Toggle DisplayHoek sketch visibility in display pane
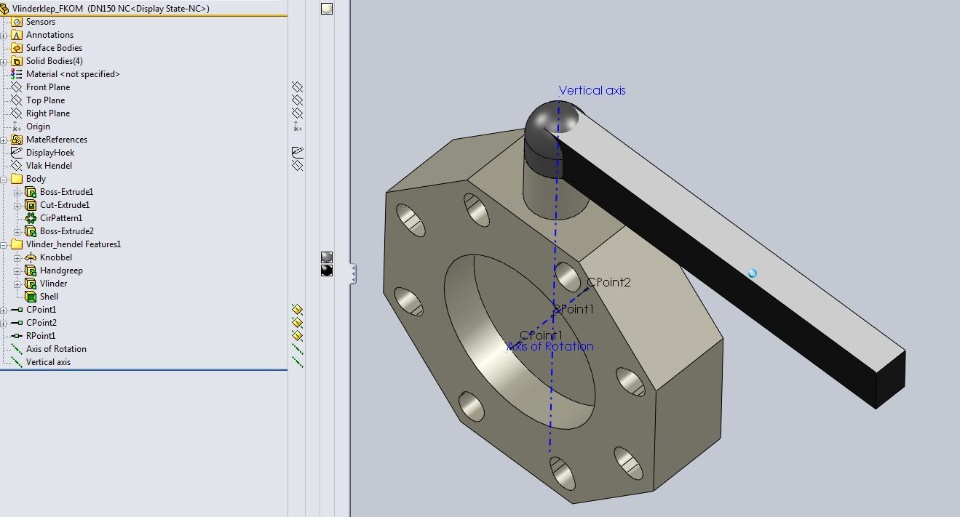Viewport: 960px width, 517px height. 298,152
